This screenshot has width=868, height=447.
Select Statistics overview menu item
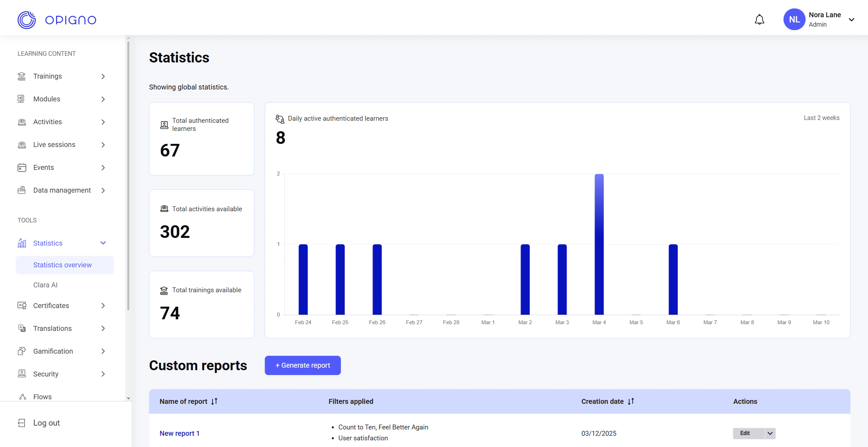pyautogui.click(x=62, y=265)
